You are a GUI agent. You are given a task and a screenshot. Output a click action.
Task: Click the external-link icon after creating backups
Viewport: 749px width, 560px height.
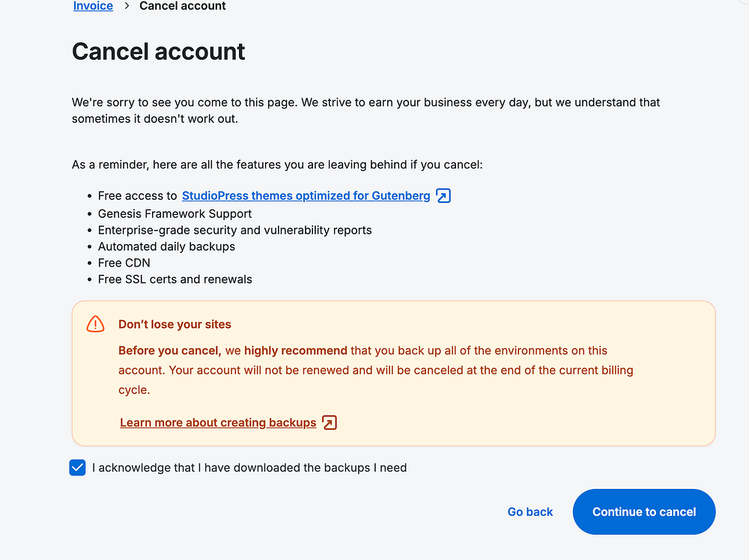pyautogui.click(x=330, y=423)
